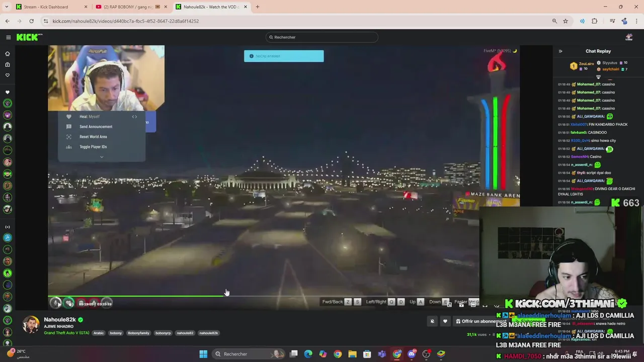Expand the down chevron in the game menu
This screenshot has width=644, height=362.
102,157
